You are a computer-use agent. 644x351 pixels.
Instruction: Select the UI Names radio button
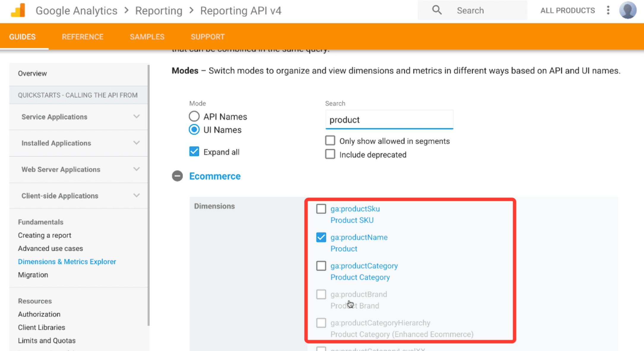click(x=194, y=130)
